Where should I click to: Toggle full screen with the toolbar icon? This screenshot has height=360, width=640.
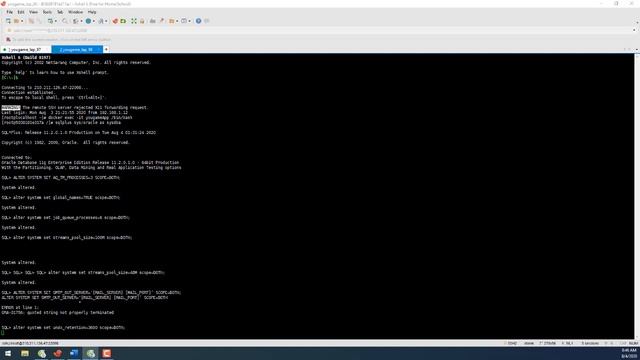pyautogui.click(x=134, y=21)
